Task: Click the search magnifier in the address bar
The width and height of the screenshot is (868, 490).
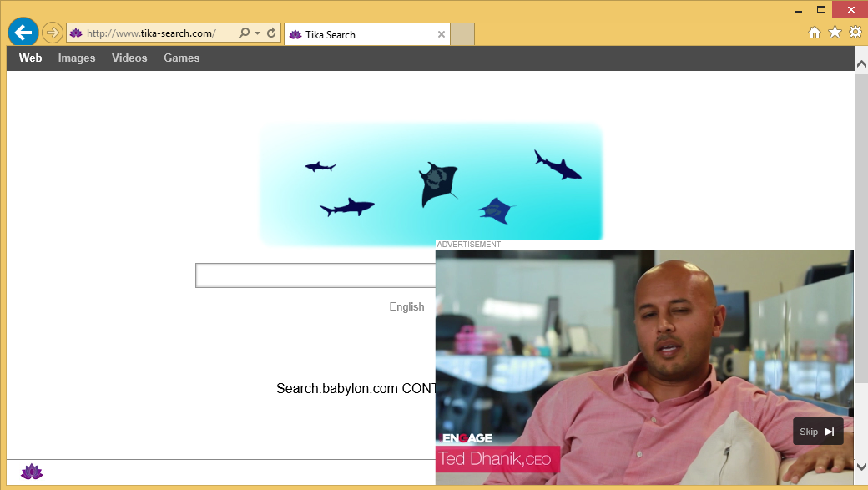Action: tap(245, 32)
